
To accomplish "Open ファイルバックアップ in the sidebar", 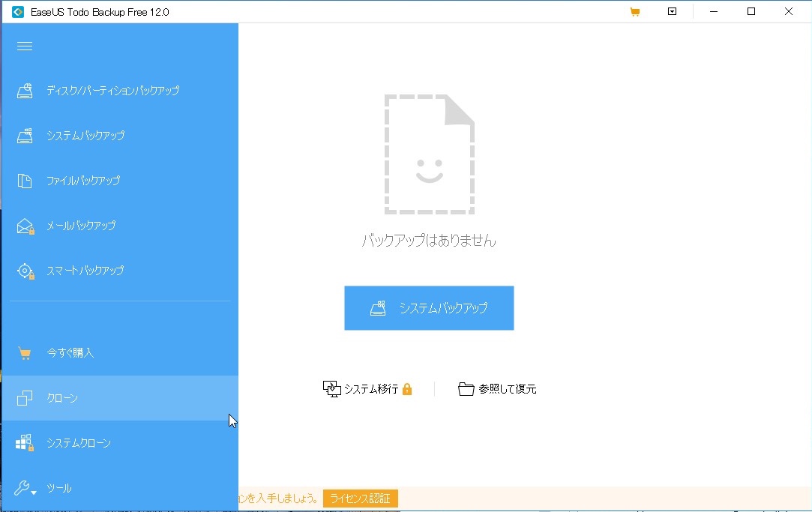I will coord(120,181).
